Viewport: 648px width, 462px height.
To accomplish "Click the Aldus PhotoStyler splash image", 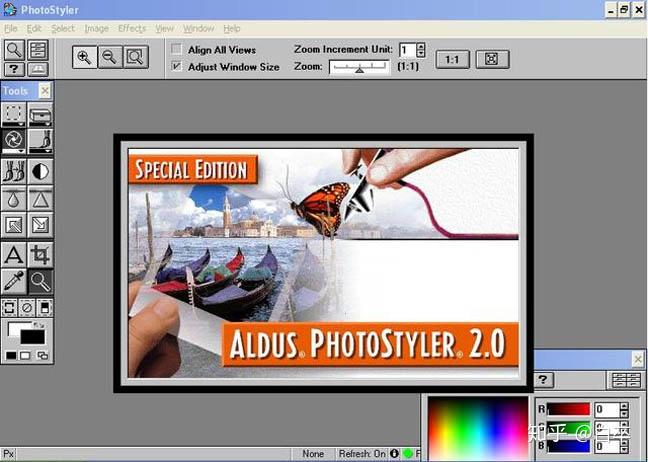I will [323, 263].
